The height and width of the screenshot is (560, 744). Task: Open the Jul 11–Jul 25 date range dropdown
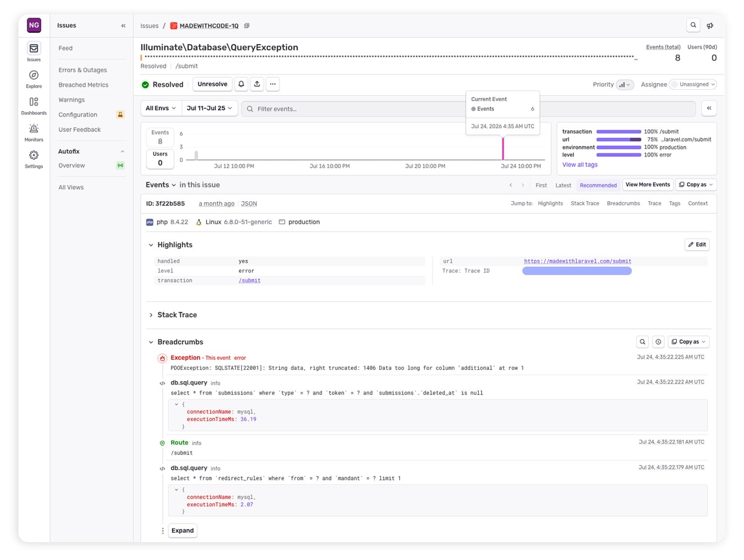click(209, 108)
